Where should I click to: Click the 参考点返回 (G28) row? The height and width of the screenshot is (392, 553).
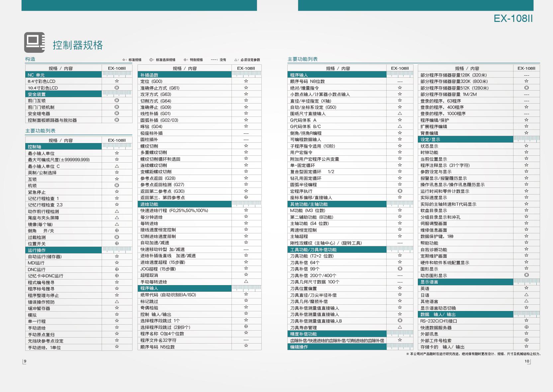coord(200,178)
